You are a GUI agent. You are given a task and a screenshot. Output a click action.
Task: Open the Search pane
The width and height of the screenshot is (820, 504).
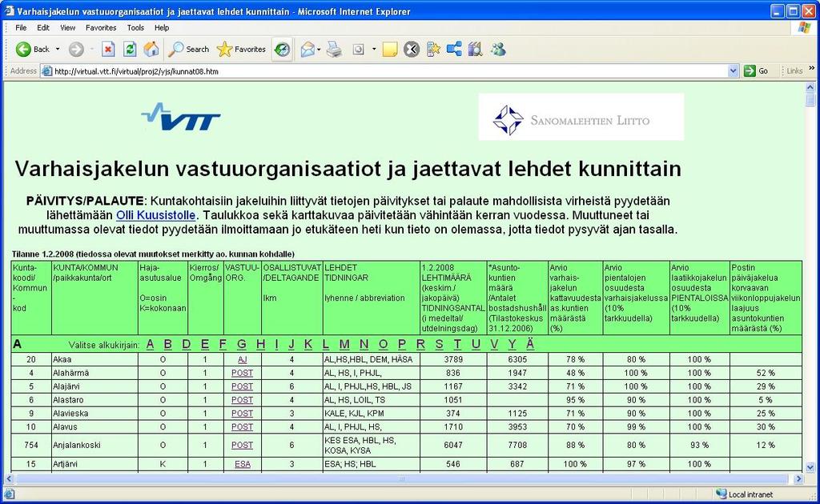pos(189,49)
